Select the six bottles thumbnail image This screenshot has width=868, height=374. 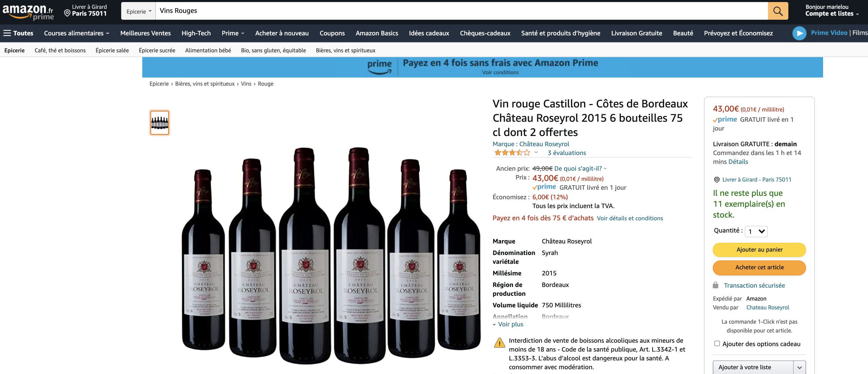(160, 122)
